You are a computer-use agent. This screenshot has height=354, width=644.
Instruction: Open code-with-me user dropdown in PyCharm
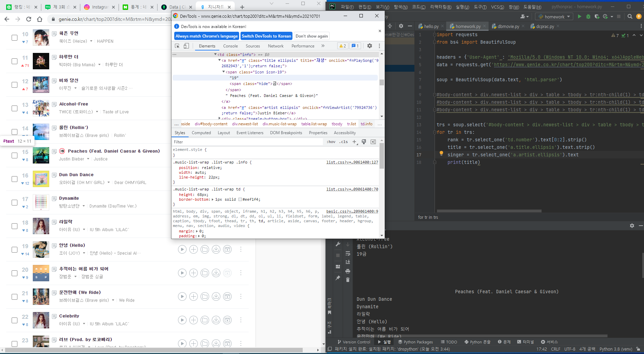tap(524, 16)
